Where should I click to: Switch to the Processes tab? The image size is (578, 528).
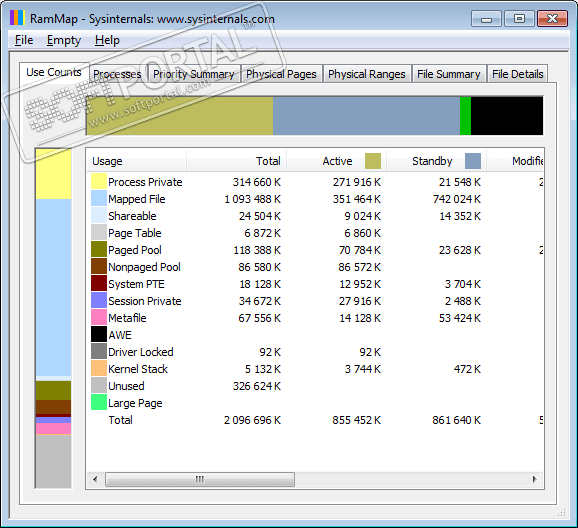click(117, 74)
